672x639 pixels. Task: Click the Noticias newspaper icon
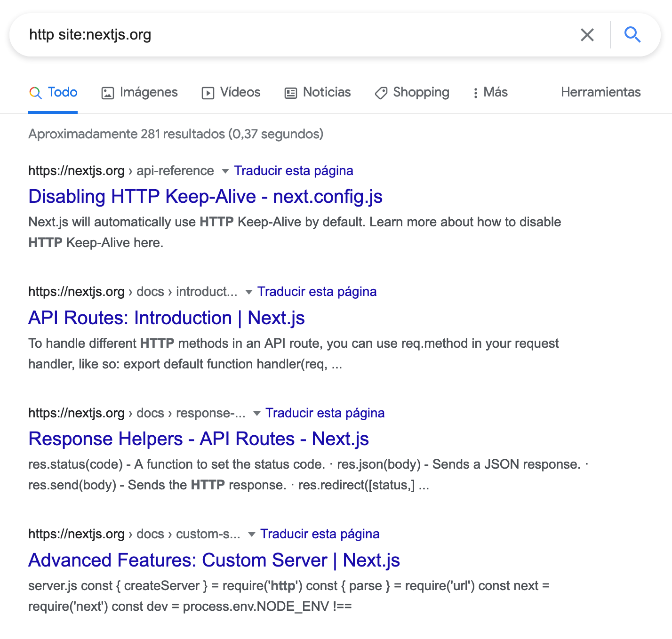(x=291, y=93)
